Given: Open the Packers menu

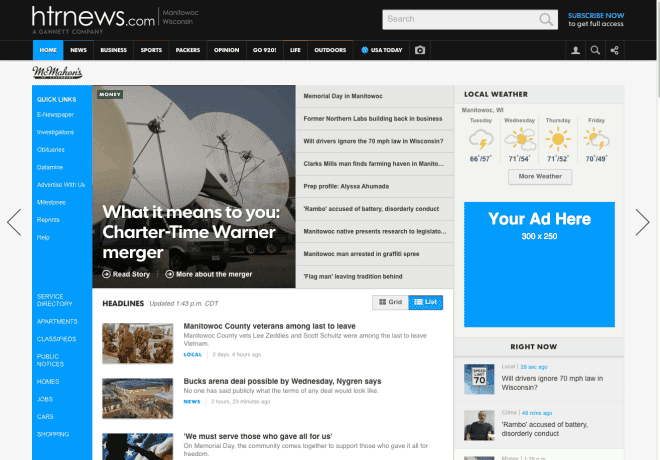Looking at the screenshot, I should (188, 50).
